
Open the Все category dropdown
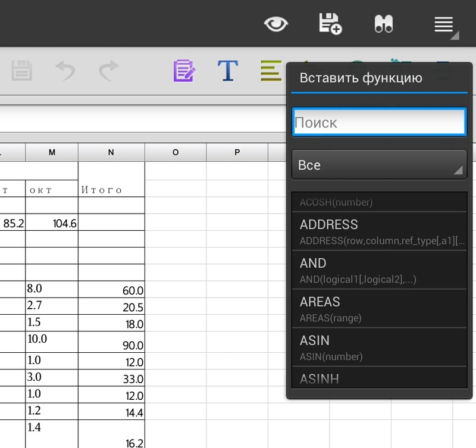point(379,165)
